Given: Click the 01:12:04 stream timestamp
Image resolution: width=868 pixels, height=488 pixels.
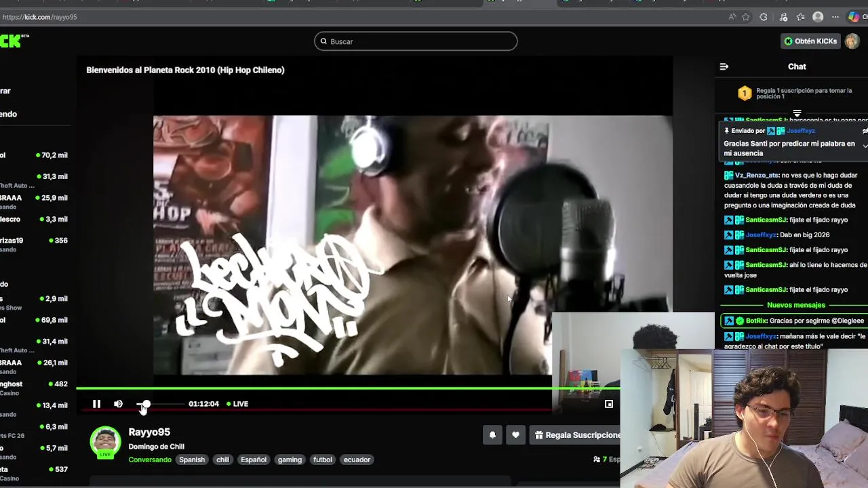Looking at the screenshot, I should point(203,404).
